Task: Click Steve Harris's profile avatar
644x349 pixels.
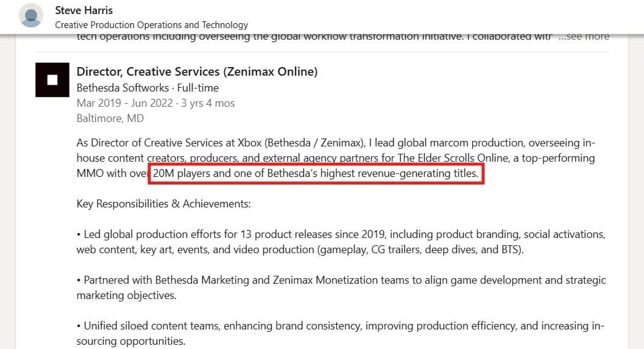Action: click(x=31, y=15)
